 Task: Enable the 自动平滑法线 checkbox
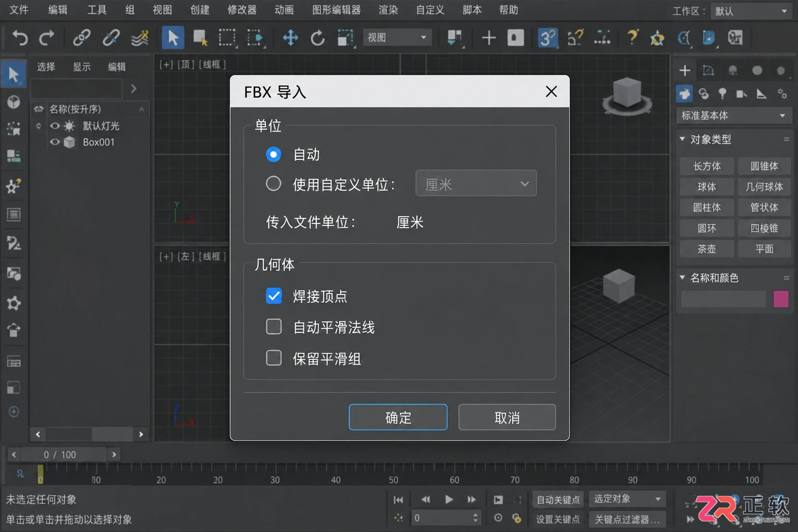(274, 327)
